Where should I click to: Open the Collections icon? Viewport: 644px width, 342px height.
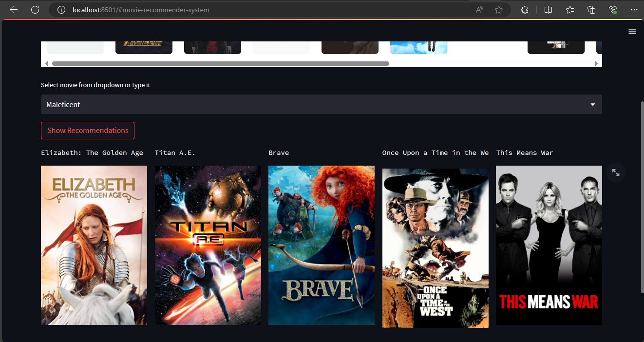pyautogui.click(x=591, y=10)
